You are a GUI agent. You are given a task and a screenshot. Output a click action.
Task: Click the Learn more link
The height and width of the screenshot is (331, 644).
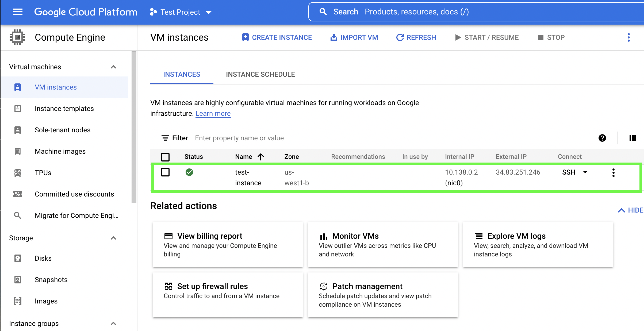(213, 113)
